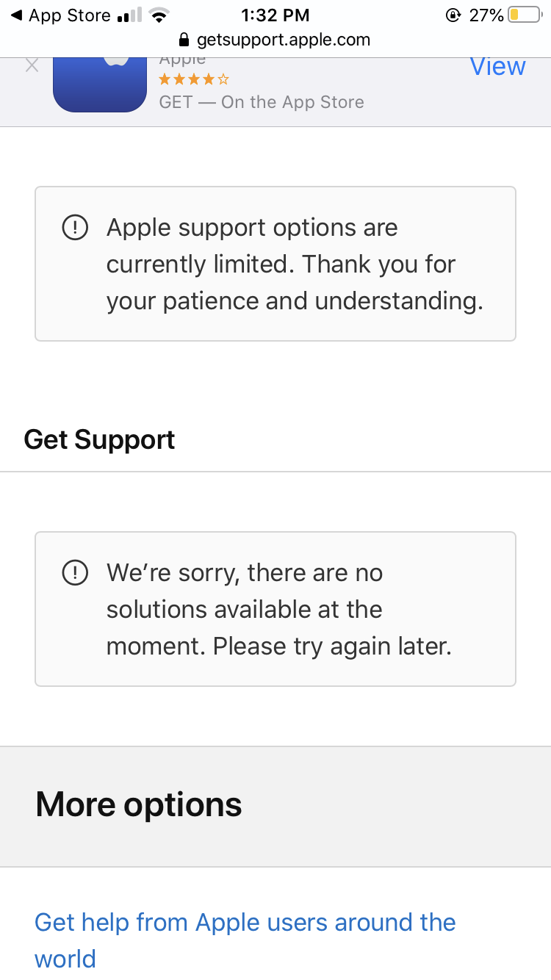The height and width of the screenshot is (980, 551).
Task: Tap the back arrow to App Store
Action: pos(16,15)
